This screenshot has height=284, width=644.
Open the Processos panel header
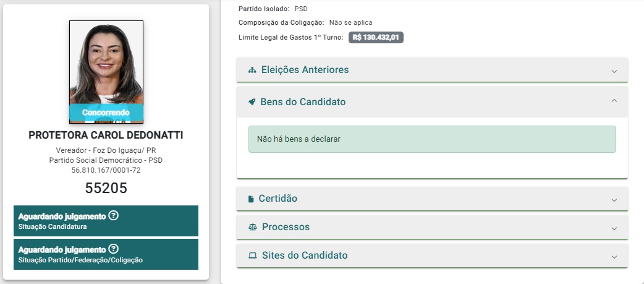pyautogui.click(x=432, y=227)
